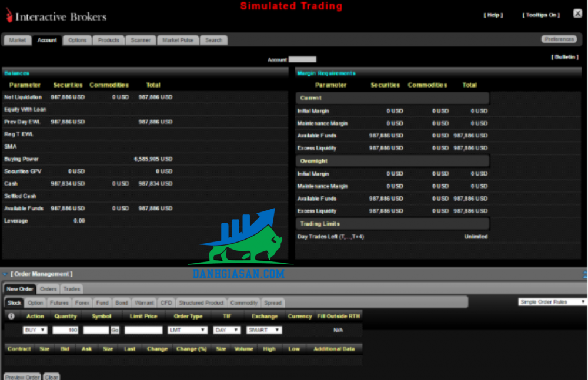This screenshot has height=380, width=588.
Task: Click the Limit Price input field
Action: point(143,330)
